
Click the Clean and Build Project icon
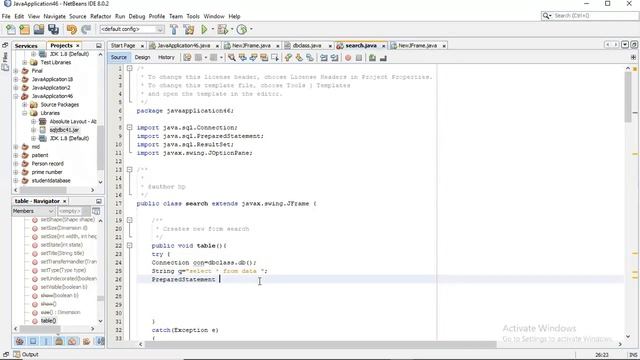pos(189,29)
